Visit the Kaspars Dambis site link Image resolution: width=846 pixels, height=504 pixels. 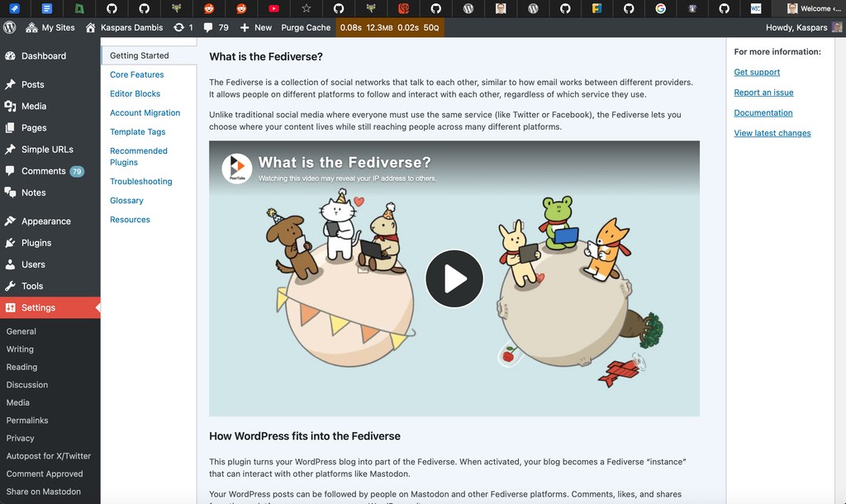click(x=124, y=27)
